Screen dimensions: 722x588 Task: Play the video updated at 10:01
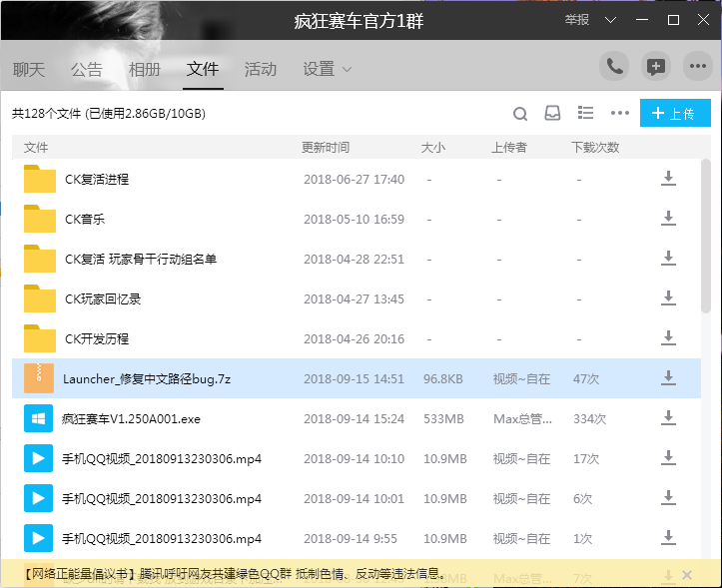point(38,498)
